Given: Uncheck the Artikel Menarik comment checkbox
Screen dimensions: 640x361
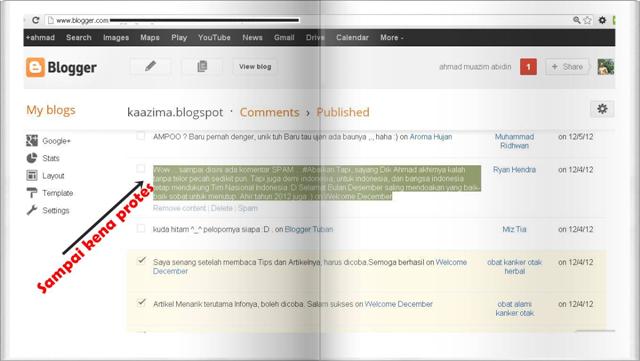Looking at the screenshot, I should pos(141,302).
